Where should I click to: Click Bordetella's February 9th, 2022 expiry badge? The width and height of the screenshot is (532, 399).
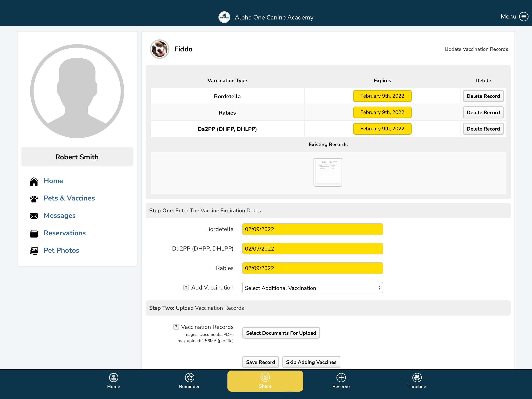[382, 96]
